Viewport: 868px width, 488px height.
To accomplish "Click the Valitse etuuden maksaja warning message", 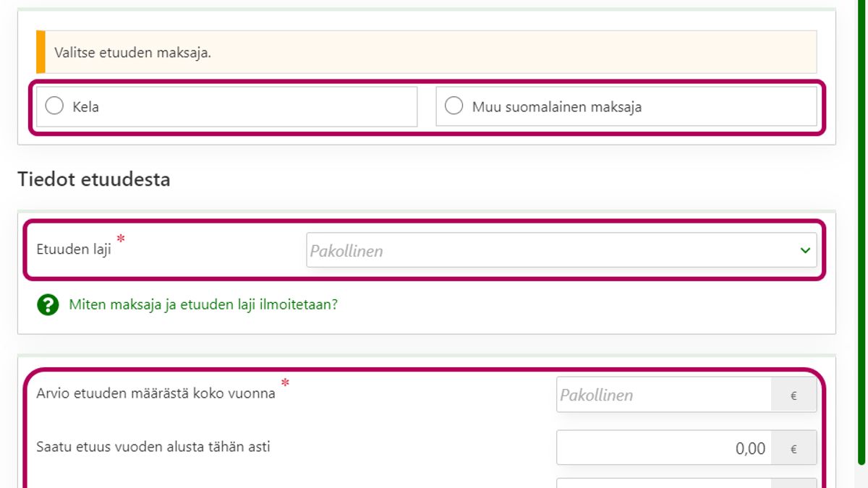I will (x=132, y=52).
